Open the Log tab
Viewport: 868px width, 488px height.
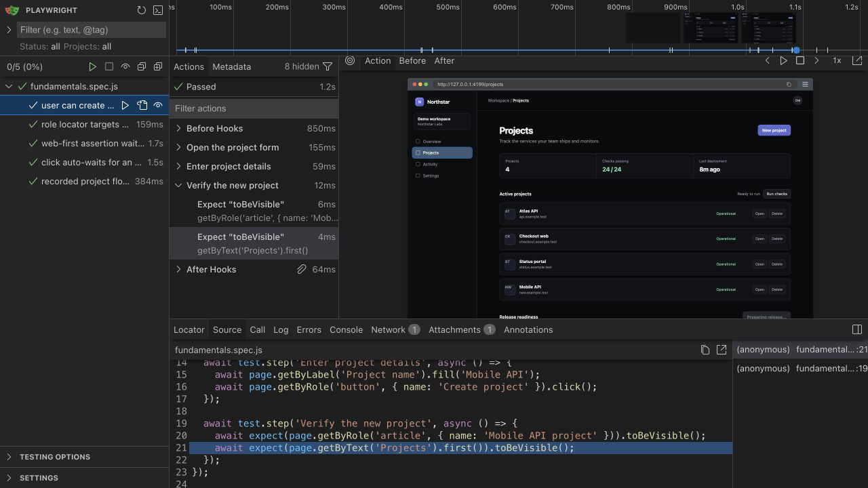click(x=281, y=329)
